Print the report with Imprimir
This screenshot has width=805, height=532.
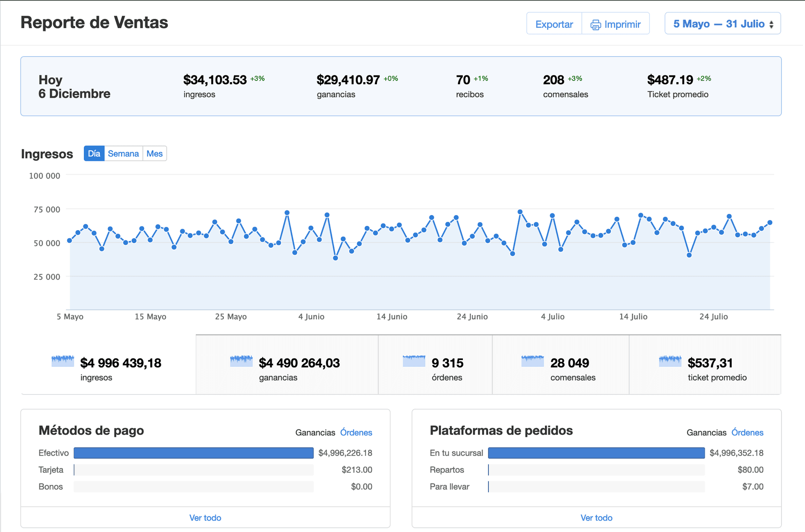pyautogui.click(x=615, y=24)
